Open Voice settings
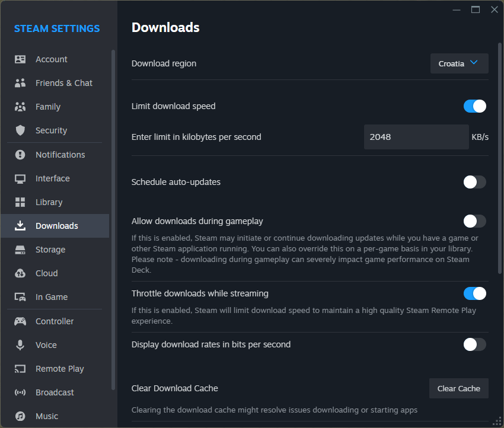Screen dimensions: 504x428 [55, 345]
